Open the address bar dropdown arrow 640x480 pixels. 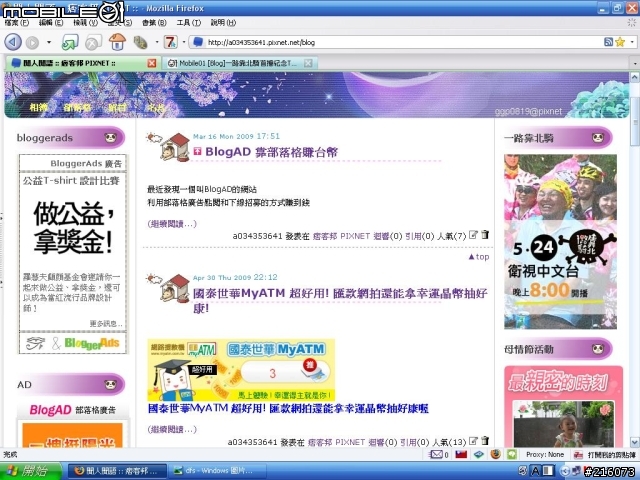(632, 42)
